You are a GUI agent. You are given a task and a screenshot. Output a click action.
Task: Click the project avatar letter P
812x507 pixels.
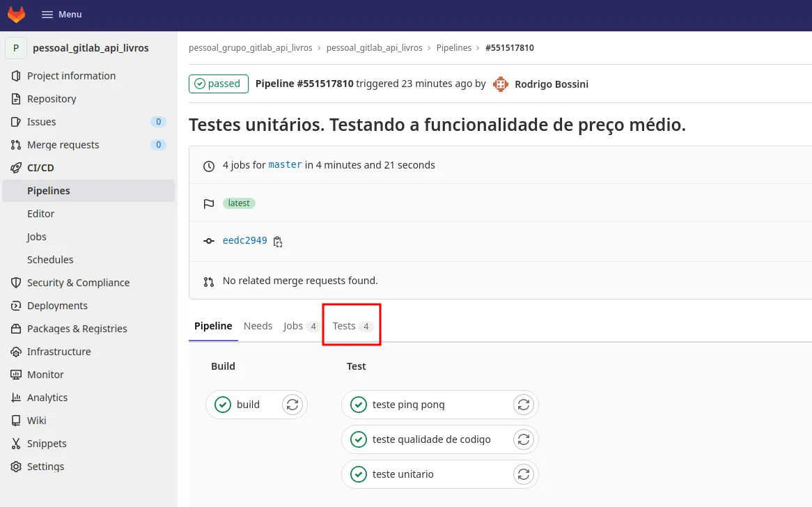[x=16, y=48]
